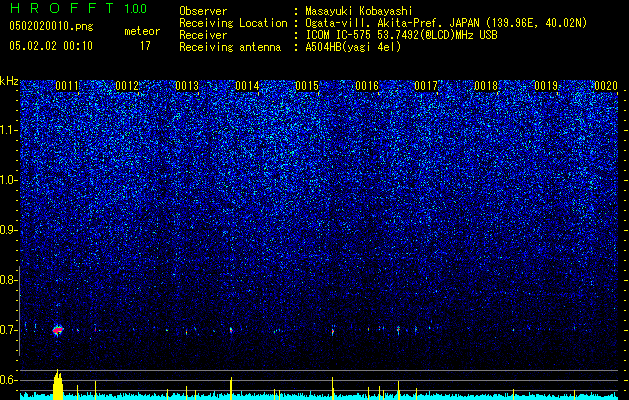Click the 0019 time marker
629x400 pixels.
[546, 86]
